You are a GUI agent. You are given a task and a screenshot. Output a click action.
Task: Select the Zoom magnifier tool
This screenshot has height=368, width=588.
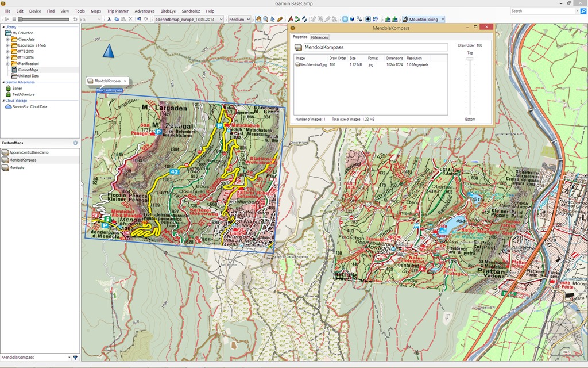pyautogui.click(x=265, y=19)
